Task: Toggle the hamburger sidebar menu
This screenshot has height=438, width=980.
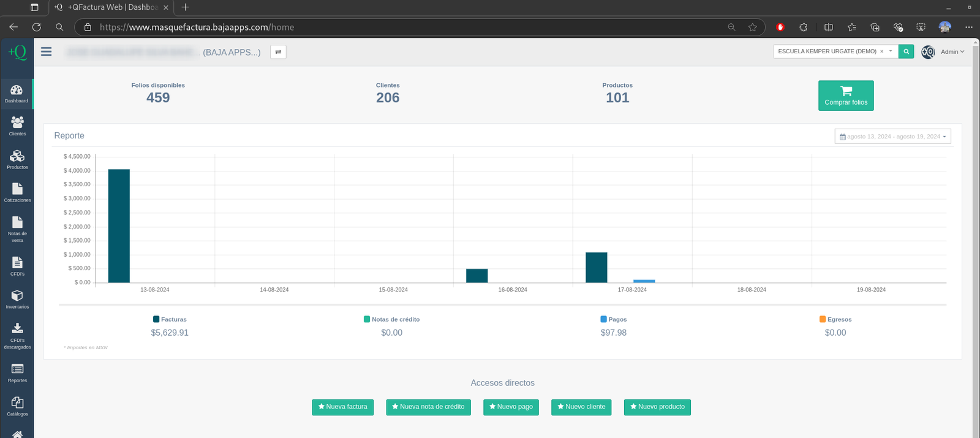Action: pos(47,52)
